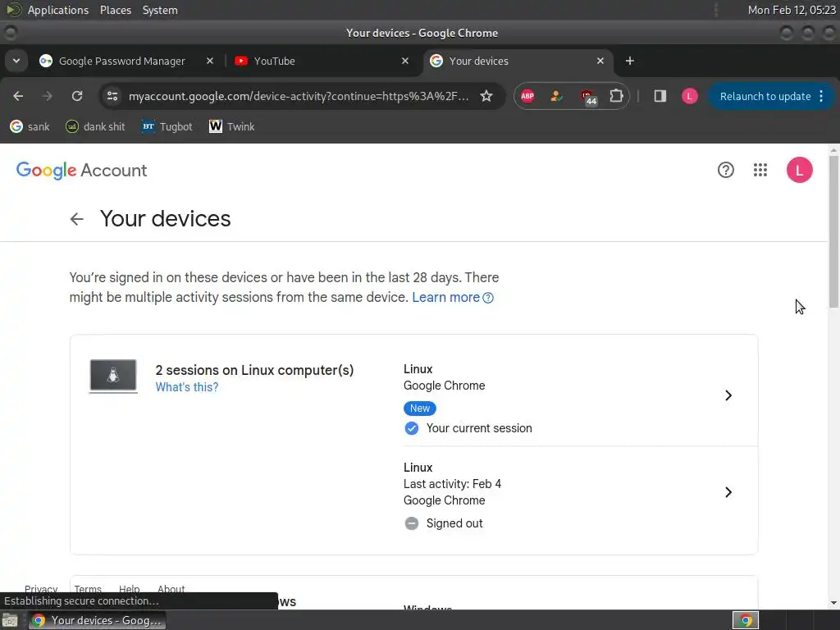840x630 pixels.
Task: Open the System menu
Action: [160, 10]
